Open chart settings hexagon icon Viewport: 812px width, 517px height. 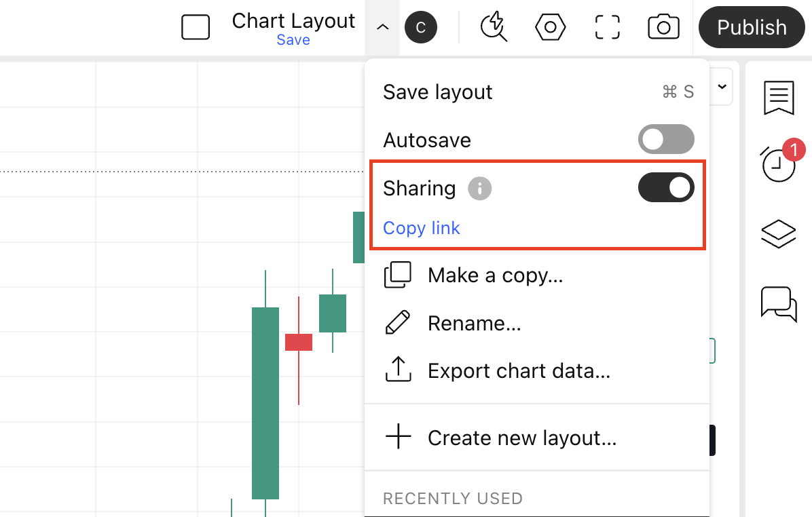550,28
